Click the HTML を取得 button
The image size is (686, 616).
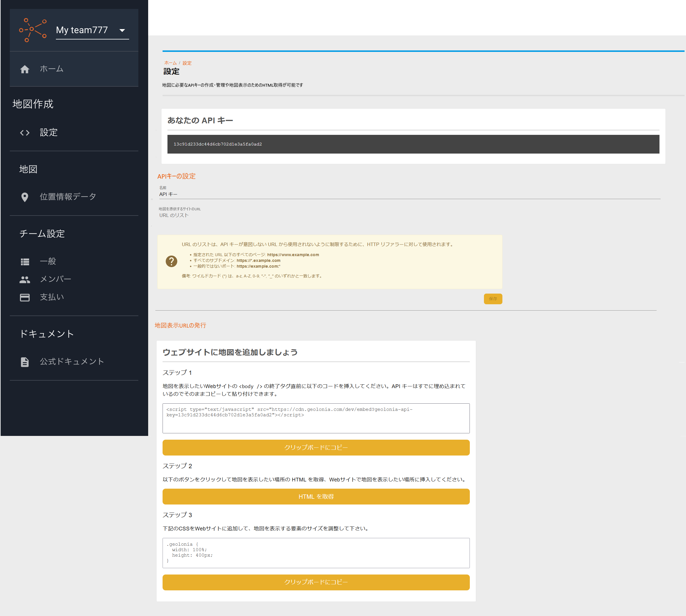point(316,496)
